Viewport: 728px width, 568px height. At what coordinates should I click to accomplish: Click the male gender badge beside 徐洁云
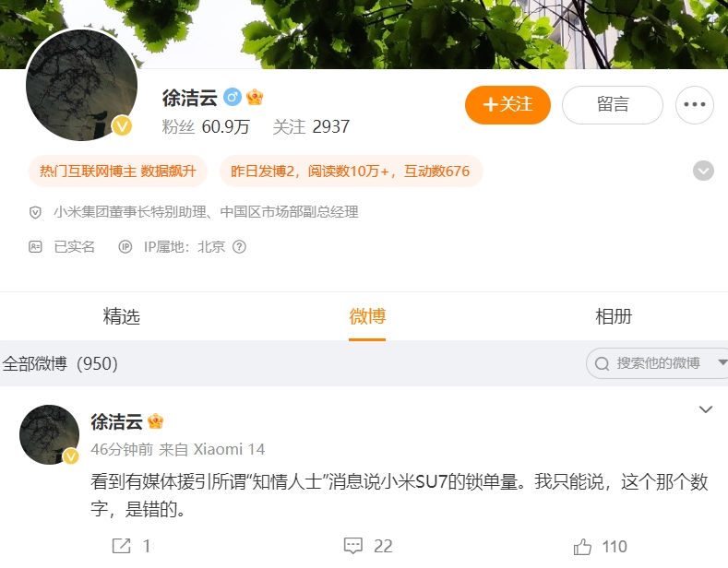point(233,98)
